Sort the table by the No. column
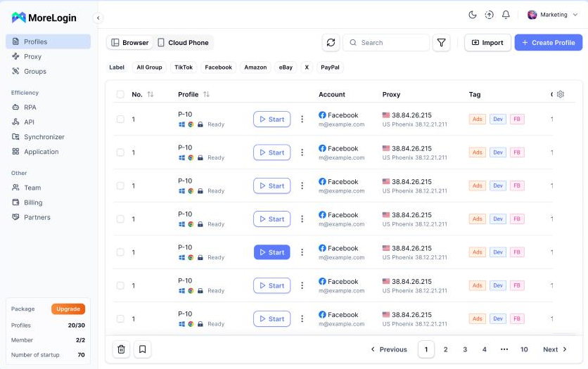588x369 pixels. coord(151,94)
